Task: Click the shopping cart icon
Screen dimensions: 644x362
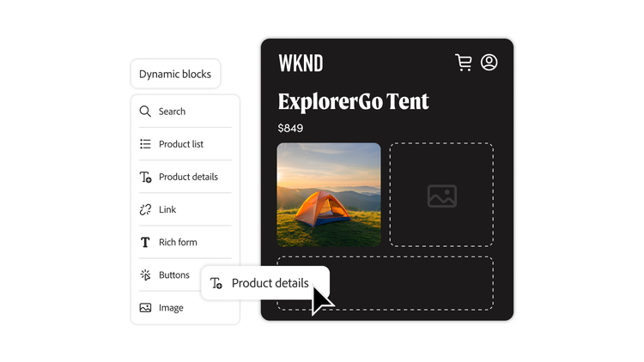Action: [464, 63]
